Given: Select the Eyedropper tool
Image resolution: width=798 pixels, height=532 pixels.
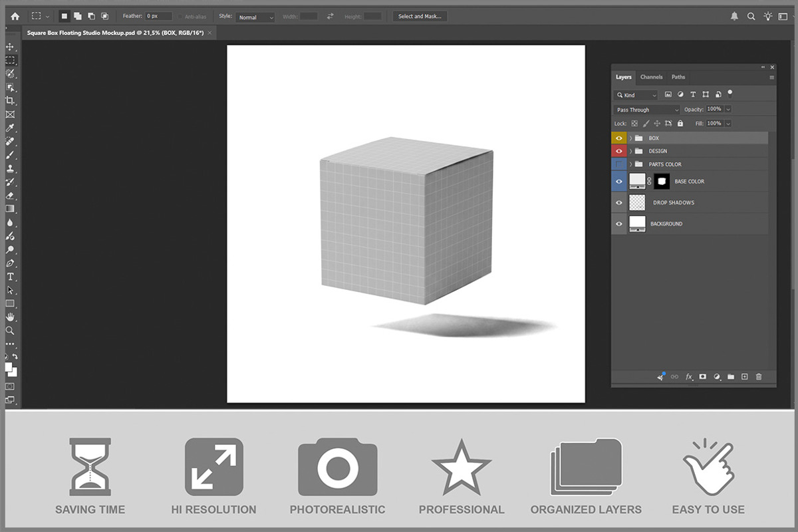Looking at the screenshot, I should coord(10,128).
